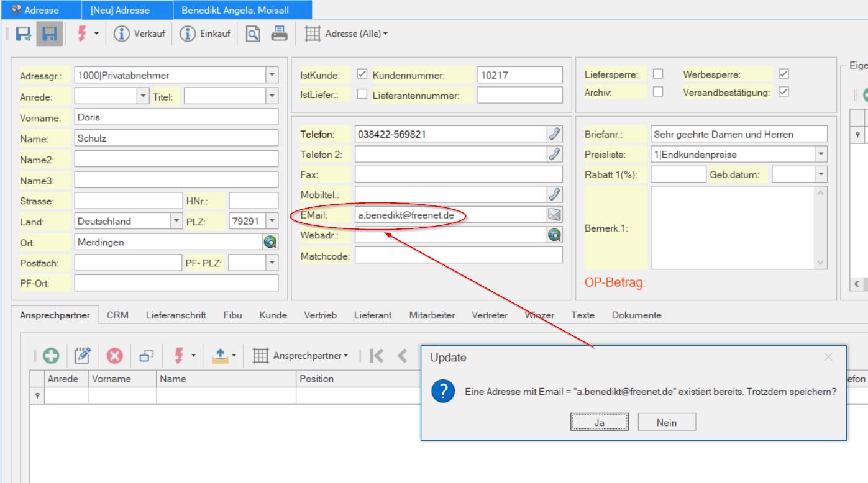
Task: Click the edit notepad icon in Ansprechpartner toolbar
Action: pos(83,357)
